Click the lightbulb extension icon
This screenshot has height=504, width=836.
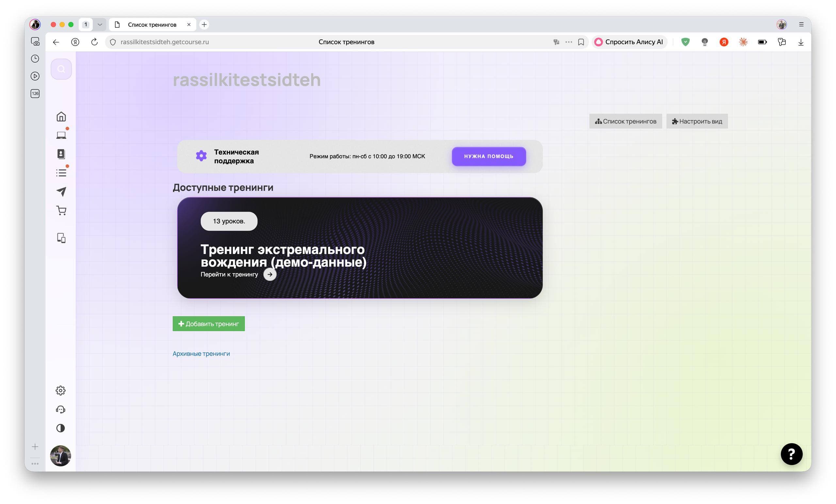click(705, 42)
